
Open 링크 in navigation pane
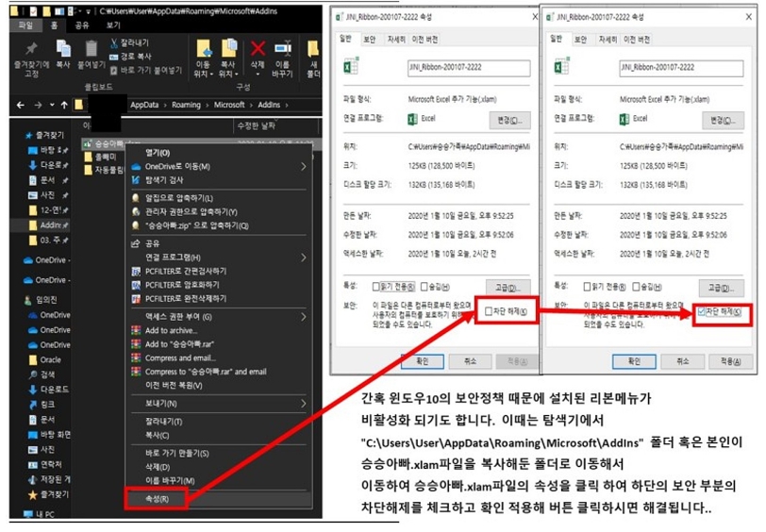42,405
